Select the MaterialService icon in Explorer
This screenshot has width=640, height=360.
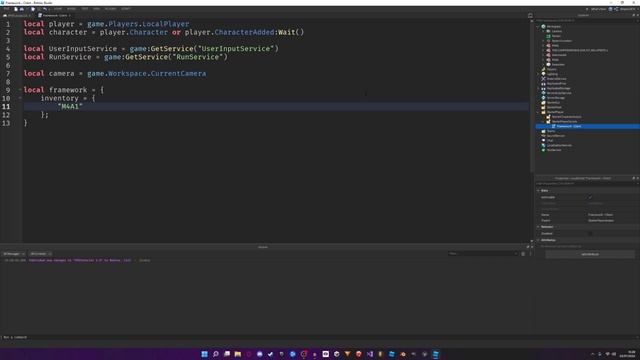[544, 79]
